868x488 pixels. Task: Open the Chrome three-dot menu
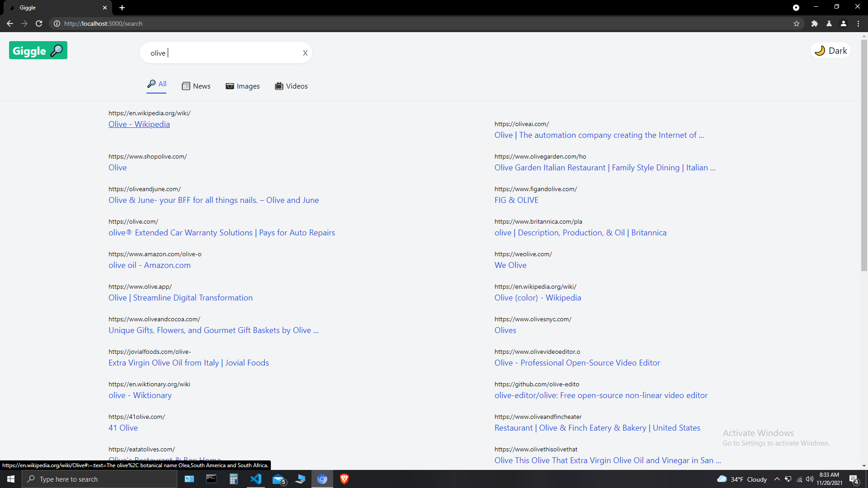(x=858, y=23)
